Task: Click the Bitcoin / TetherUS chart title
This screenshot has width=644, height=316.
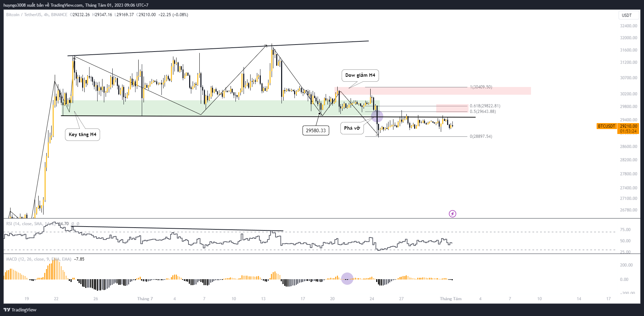Action: 36,15
